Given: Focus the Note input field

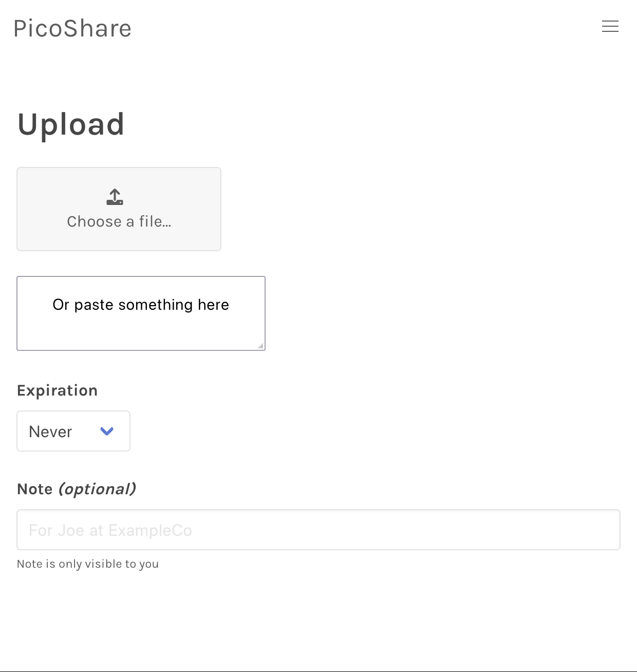Looking at the screenshot, I should (318, 530).
